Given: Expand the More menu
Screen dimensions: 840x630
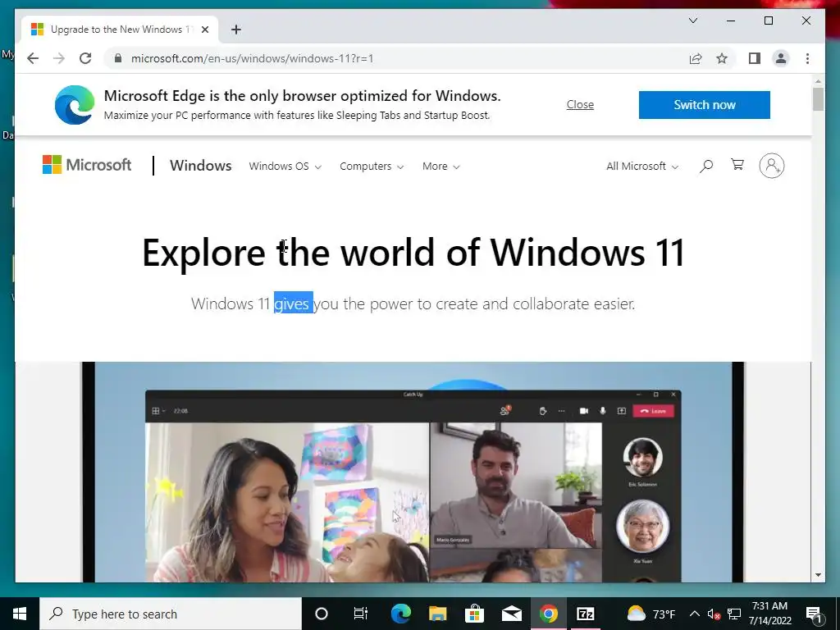Looking at the screenshot, I should (x=441, y=166).
